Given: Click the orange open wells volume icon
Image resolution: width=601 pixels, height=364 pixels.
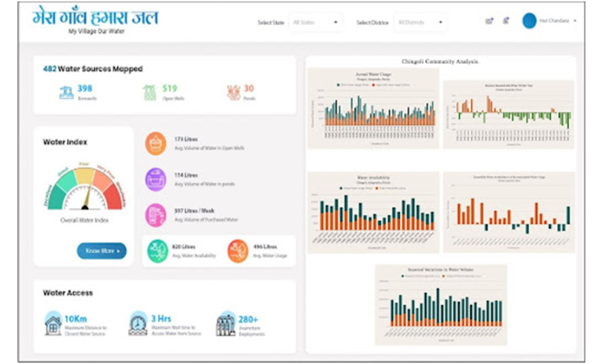Looking at the screenshot, I should click(155, 144).
